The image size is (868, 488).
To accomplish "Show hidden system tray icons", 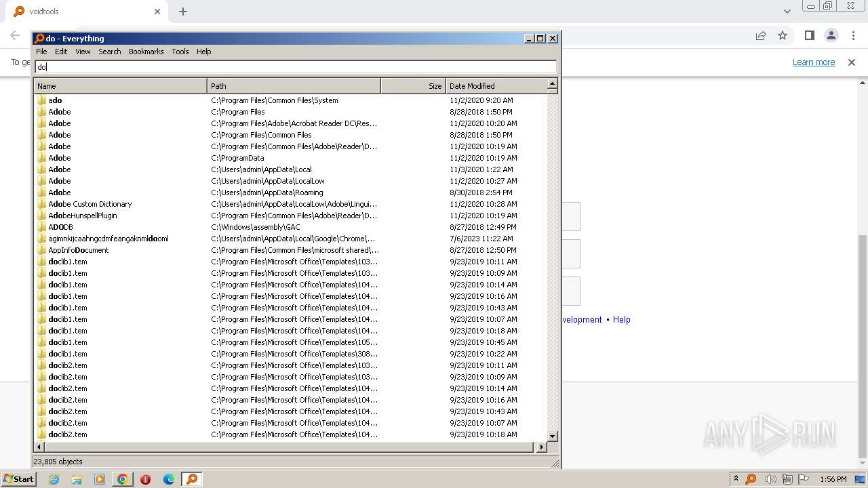I will [x=736, y=479].
